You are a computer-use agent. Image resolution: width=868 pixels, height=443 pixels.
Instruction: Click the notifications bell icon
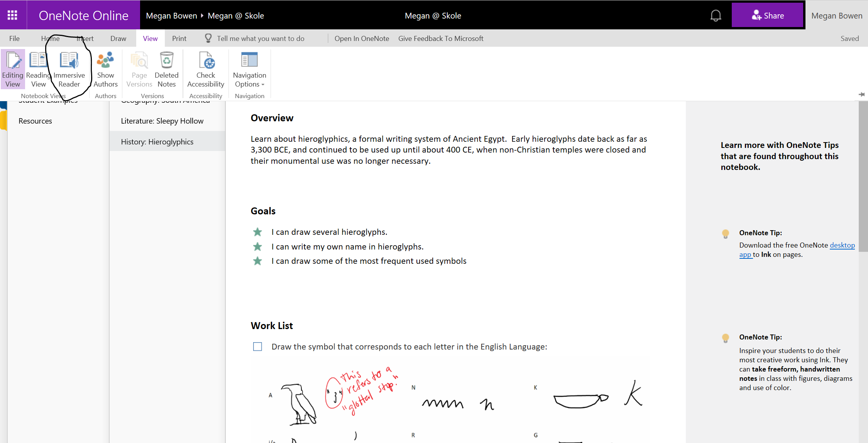click(x=716, y=15)
